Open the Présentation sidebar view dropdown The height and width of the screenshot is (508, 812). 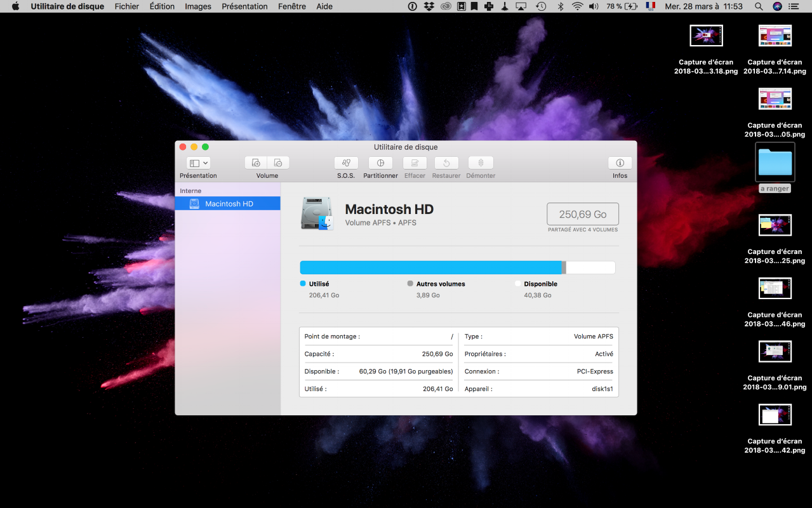[x=198, y=163]
